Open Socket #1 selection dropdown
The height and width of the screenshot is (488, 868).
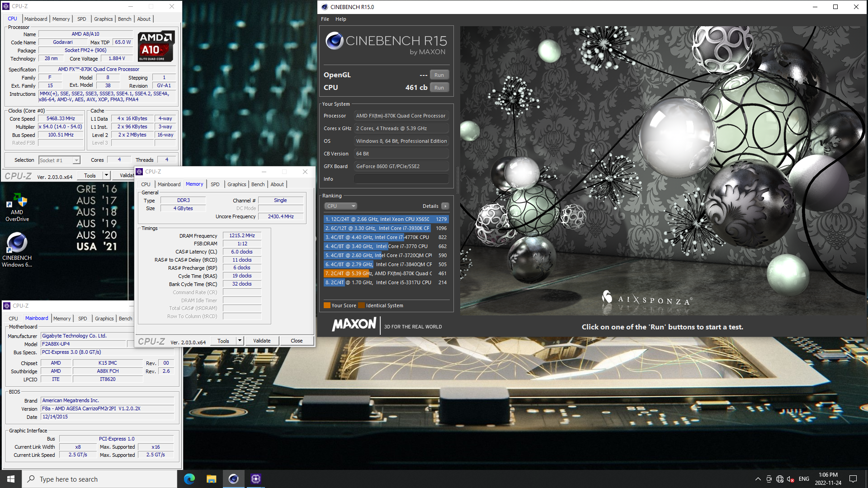59,160
